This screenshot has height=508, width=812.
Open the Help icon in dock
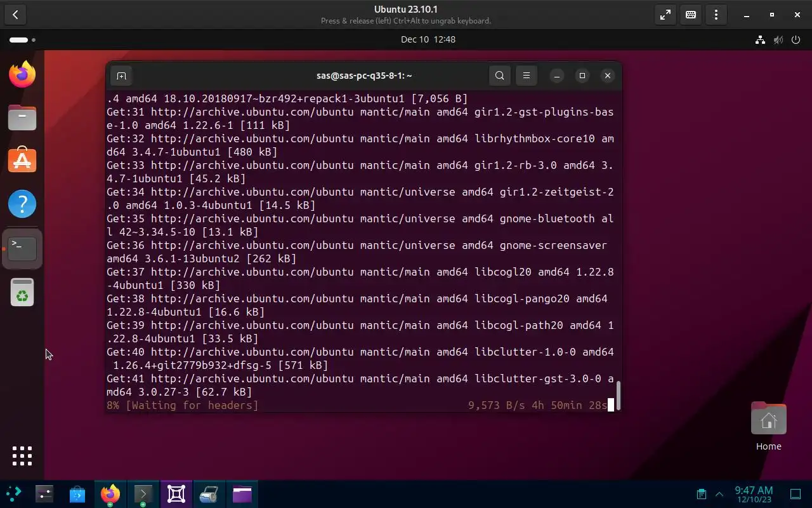click(x=22, y=204)
